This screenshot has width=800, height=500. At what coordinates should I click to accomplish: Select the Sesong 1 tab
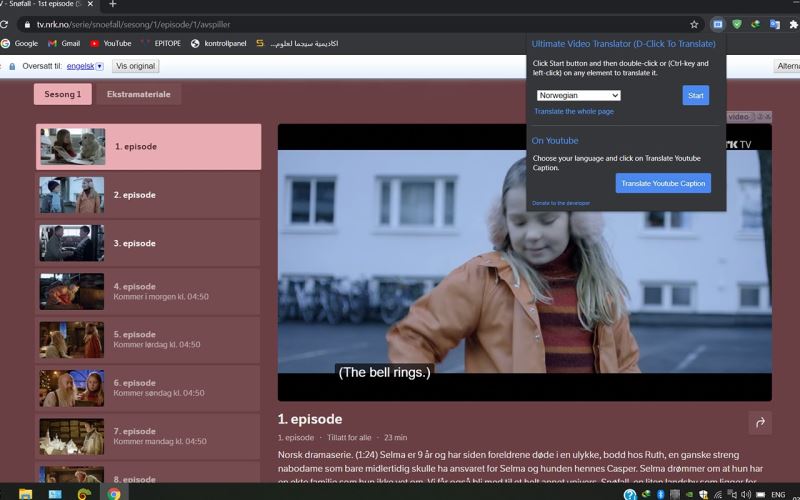click(63, 94)
